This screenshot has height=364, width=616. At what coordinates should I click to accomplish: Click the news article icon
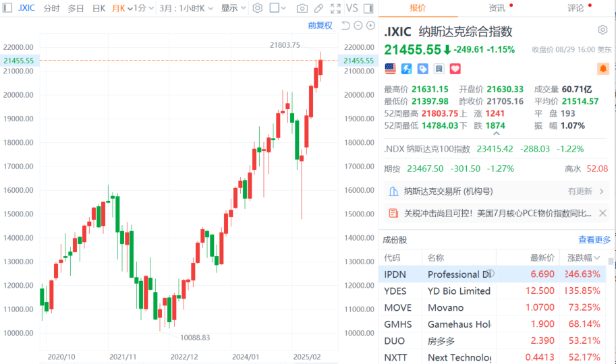pos(393,213)
